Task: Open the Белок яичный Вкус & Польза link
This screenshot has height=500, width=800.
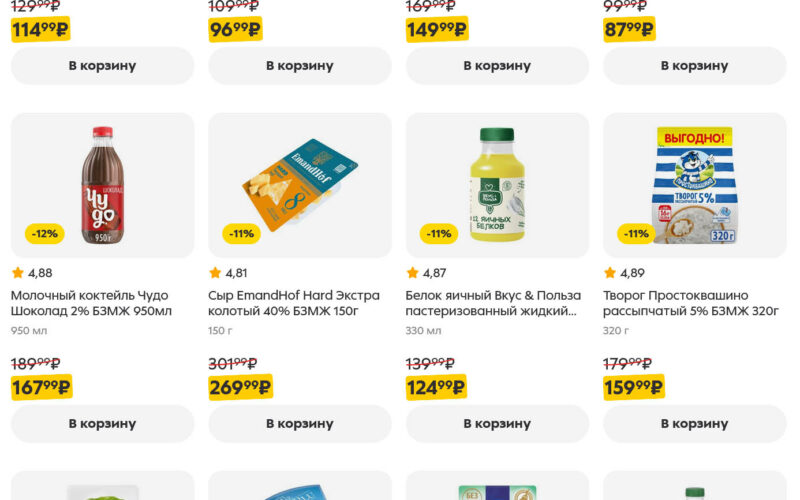Action: [x=493, y=303]
